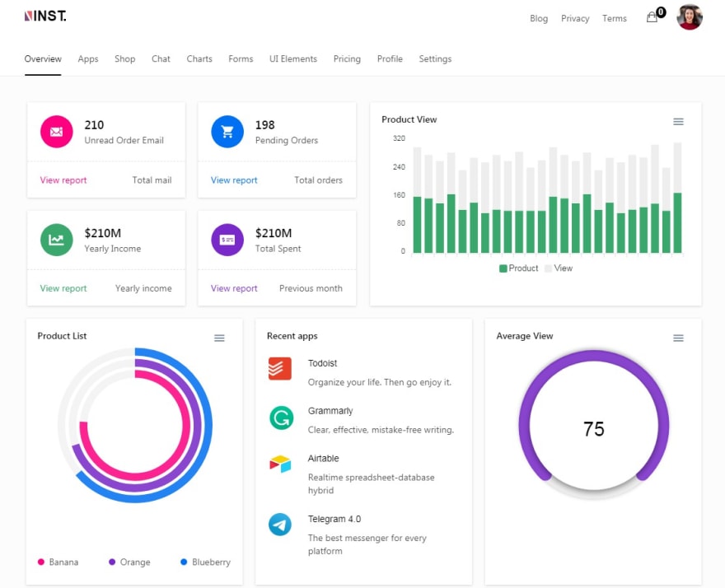Click the user profile avatar
Viewport: 725px width, 588px height.
coord(690,17)
